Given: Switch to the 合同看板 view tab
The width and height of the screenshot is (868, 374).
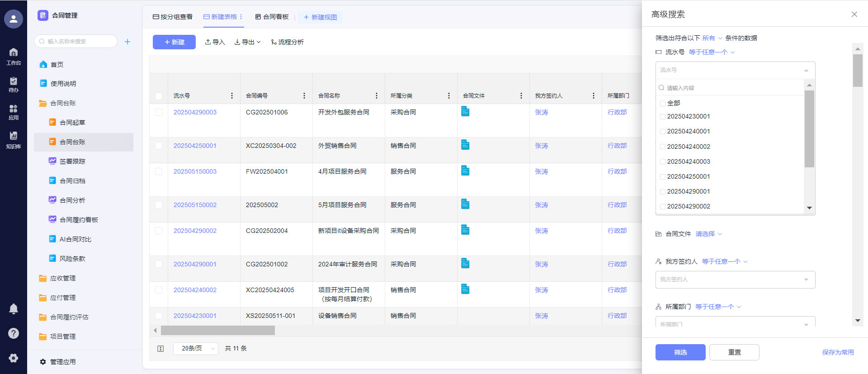Looking at the screenshot, I should pyautogui.click(x=272, y=17).
